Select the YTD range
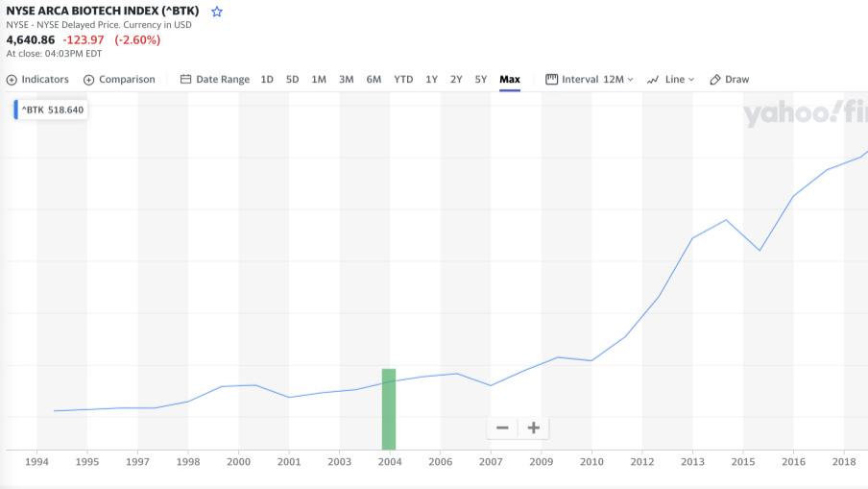 coord(403,79)
